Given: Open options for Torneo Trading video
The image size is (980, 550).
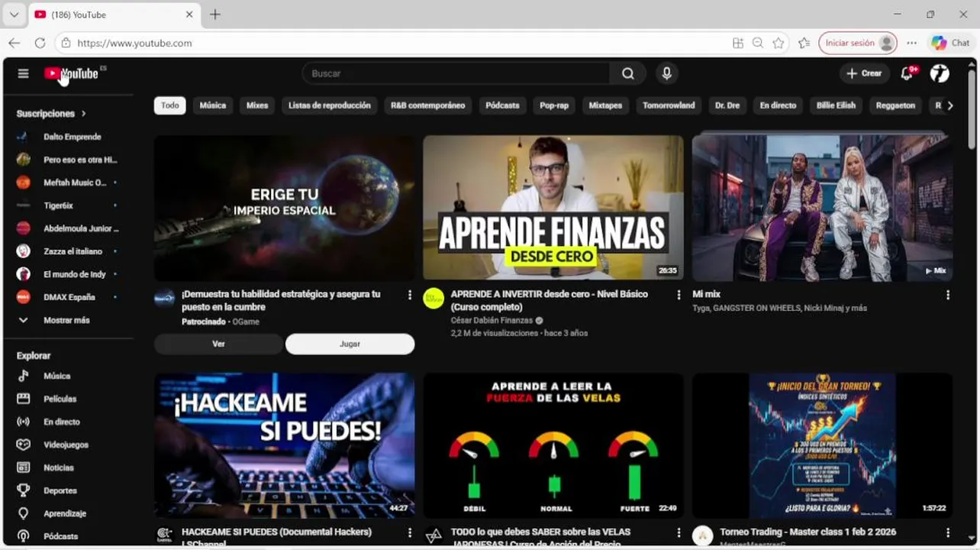Looking at the screenshot, I should pyautogui.click(x=948, y=532).
